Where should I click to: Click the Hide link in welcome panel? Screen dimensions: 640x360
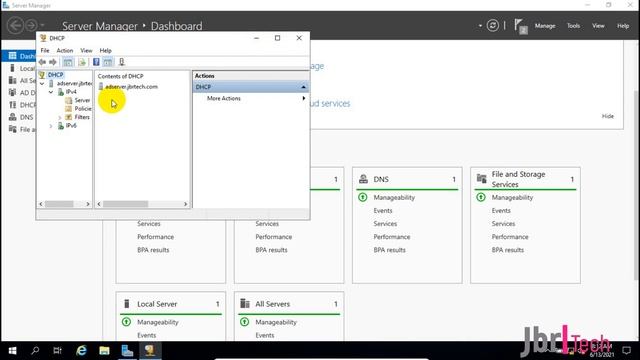coord(607,116)
